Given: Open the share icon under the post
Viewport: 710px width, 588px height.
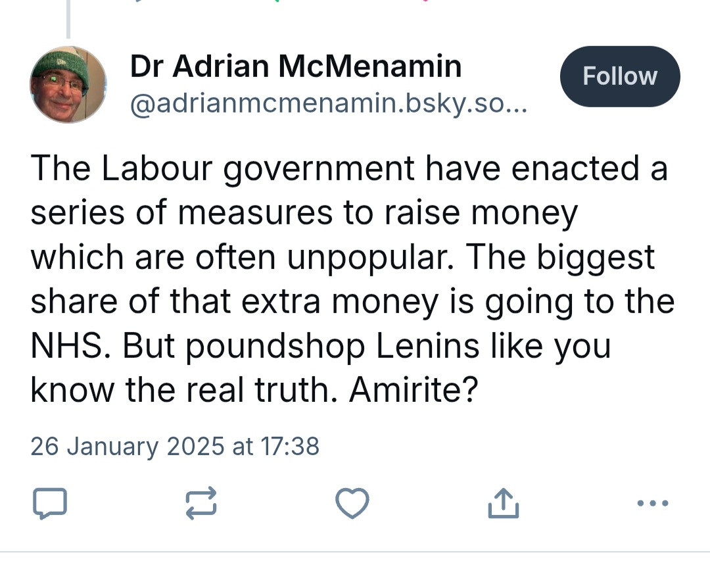Looking at the screenshot, I should point(504,503).
